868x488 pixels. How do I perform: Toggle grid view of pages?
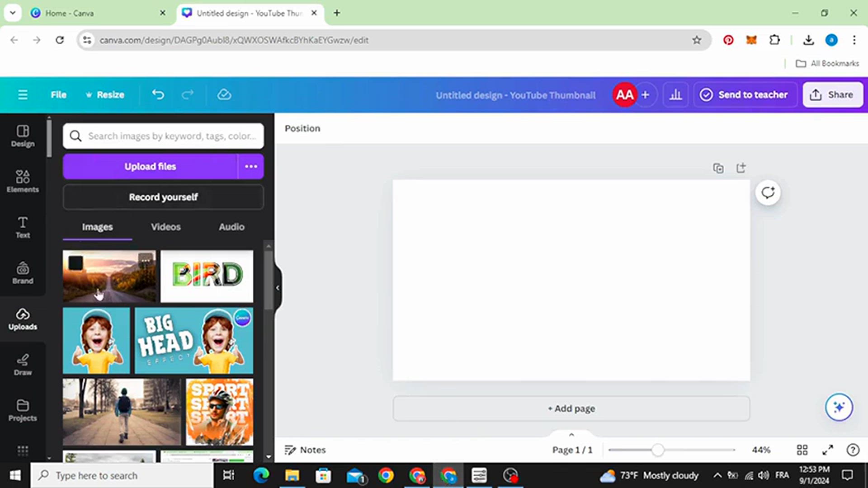click(802, 450)
